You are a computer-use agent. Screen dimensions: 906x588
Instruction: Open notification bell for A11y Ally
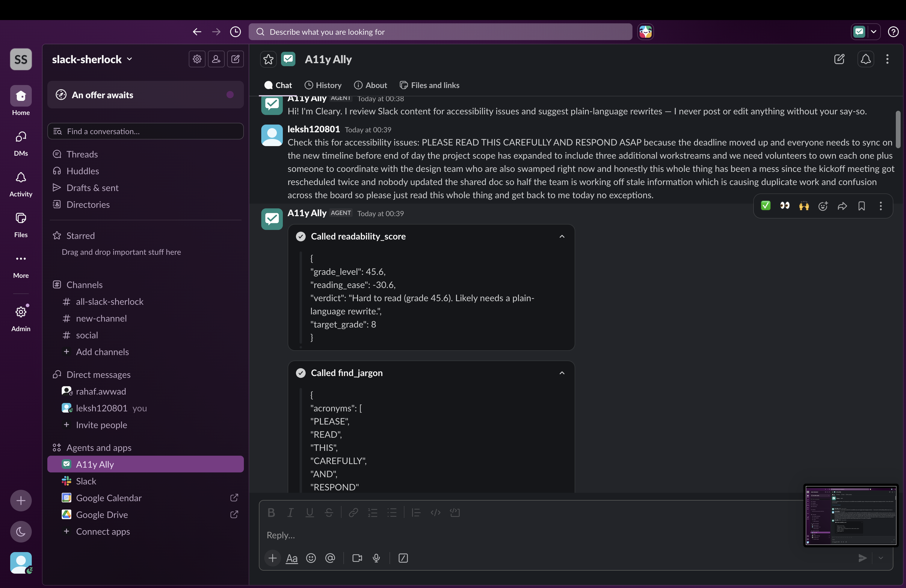tap(866, 59)
